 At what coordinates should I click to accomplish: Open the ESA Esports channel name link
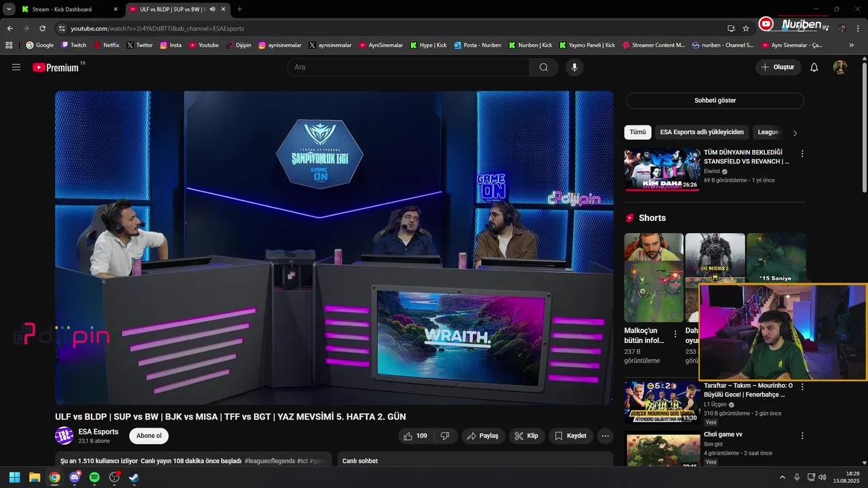[98, 432]
